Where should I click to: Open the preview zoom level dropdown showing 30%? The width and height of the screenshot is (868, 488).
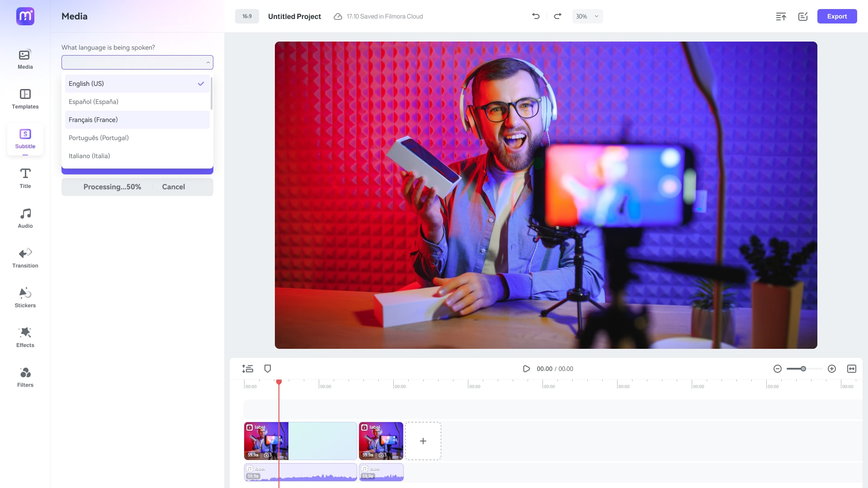tap(587, 16)
